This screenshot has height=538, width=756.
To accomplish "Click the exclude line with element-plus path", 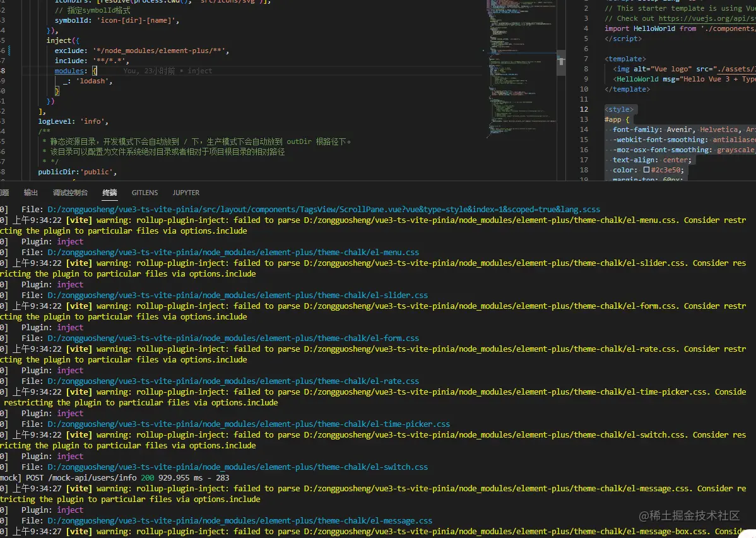I will (142, 51).
